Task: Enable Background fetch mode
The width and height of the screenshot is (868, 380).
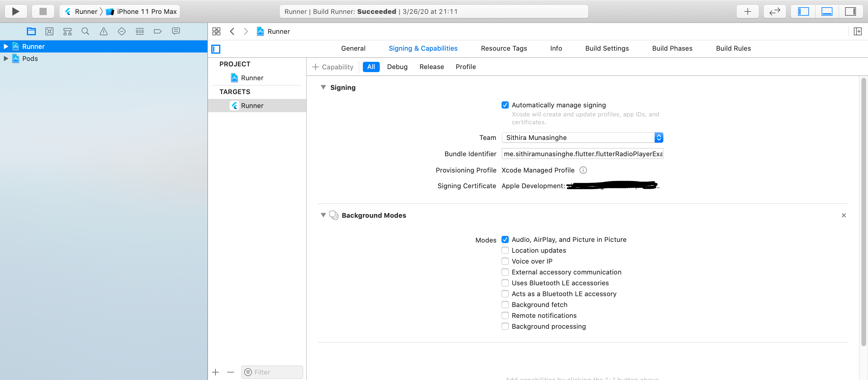Action: (505, 305)
